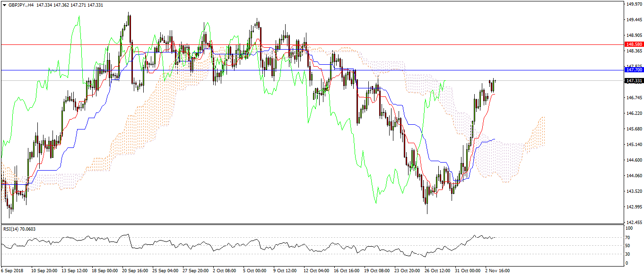Click the RSI scale value 100

[630, 229]
